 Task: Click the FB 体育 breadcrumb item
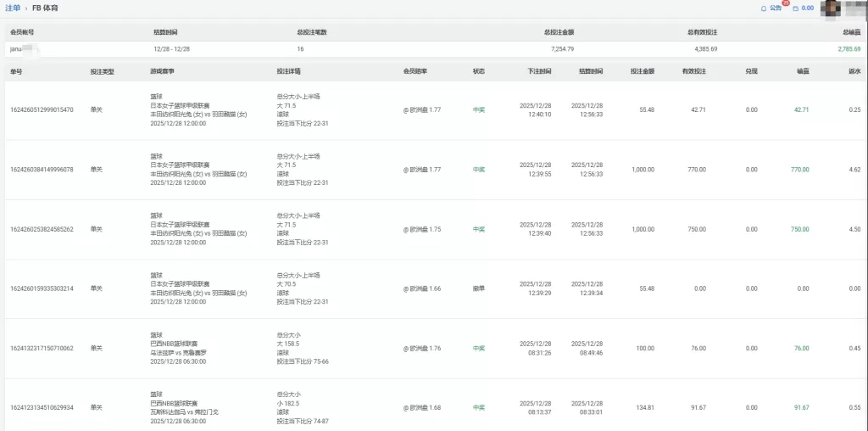click(45, 8)
